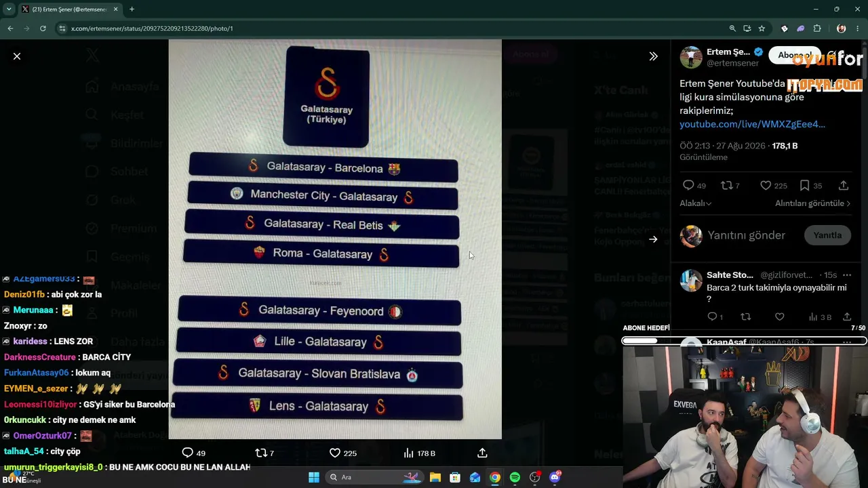Heart icon with 225 in the tweet panel
This screenshot has width=868, height=488.
pyautogui.click(x=766, y=185)
